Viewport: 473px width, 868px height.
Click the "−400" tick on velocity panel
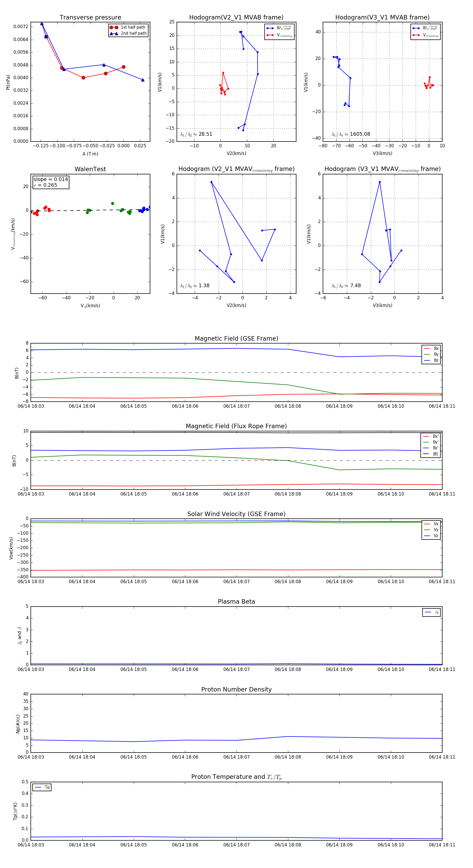click(22, 577)
